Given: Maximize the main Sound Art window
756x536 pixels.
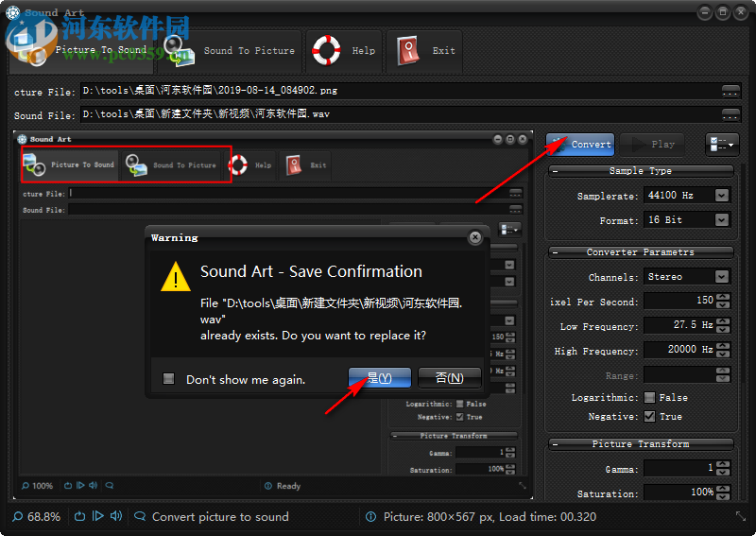Looking at the screenshot, I should [x=723, y=12].
